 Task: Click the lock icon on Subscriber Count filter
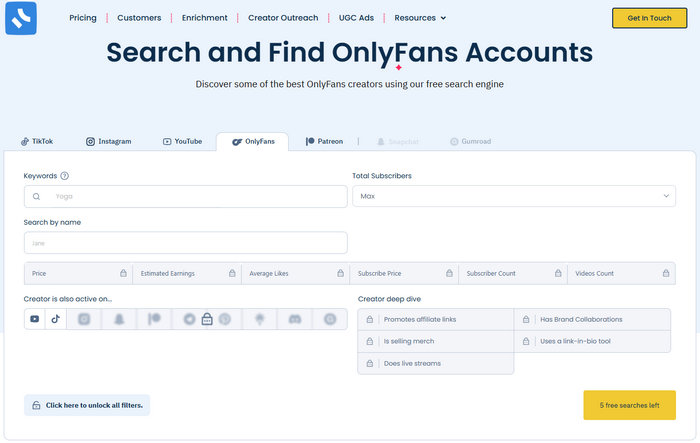point(558,273)
